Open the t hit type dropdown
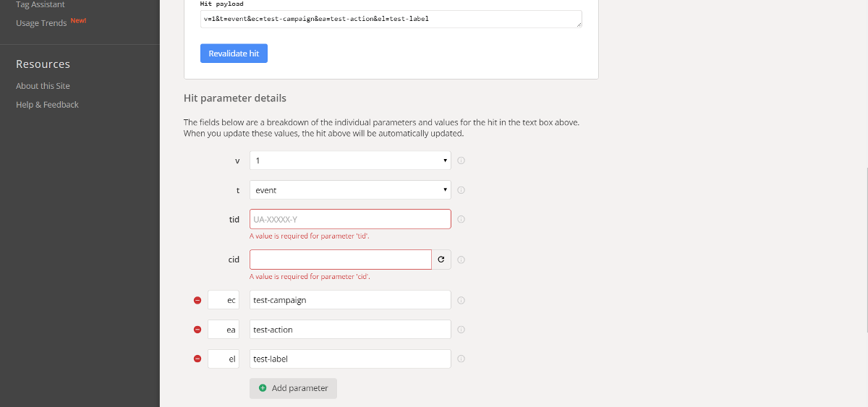 (350, 190)
